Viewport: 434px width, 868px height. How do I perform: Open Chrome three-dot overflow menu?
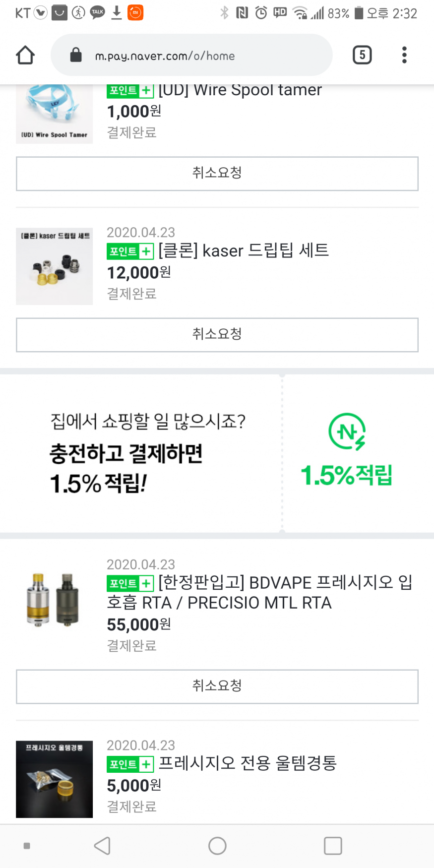pyautogui.click(x=404, y=55)
